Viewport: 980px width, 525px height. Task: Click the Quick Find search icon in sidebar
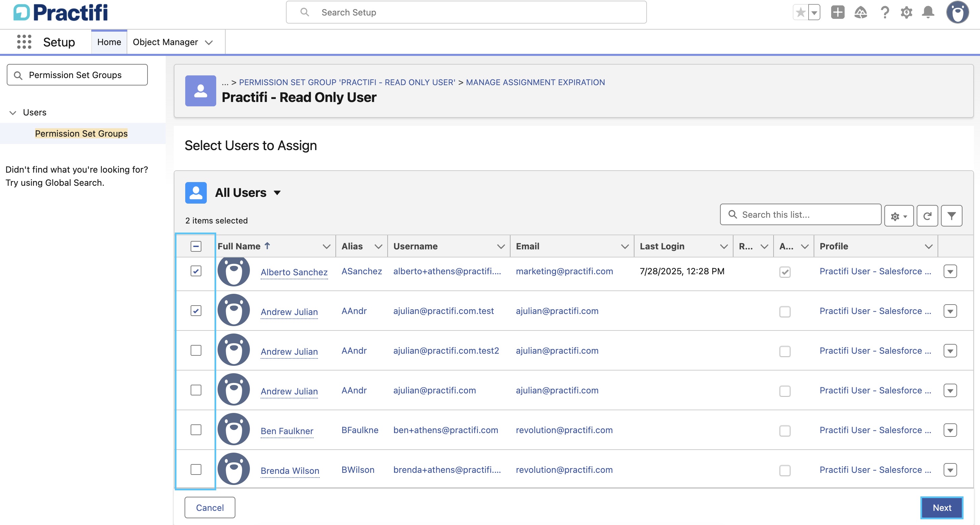[18, 75]
